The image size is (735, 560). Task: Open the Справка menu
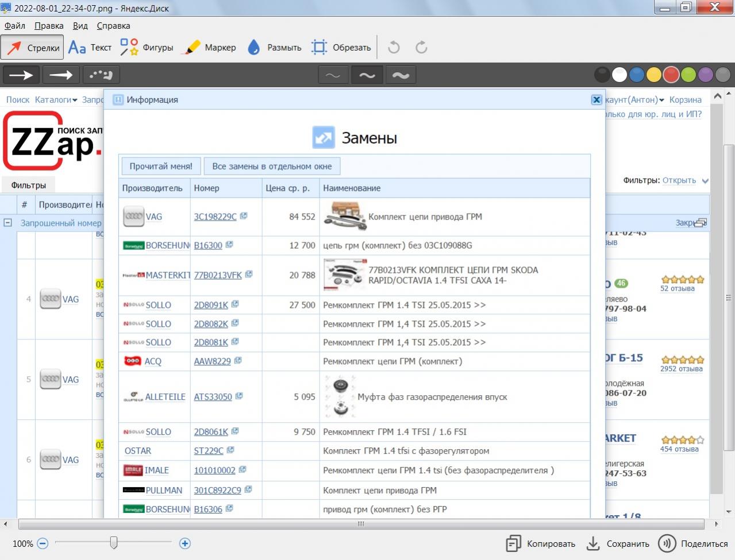point(113,26)
